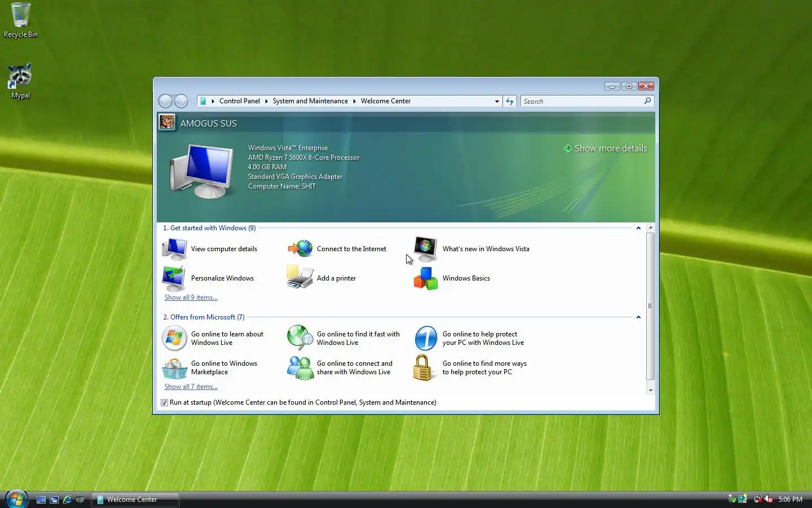Viewport: 812px width, 508px height.
Task: Open the Recycle Bin desktop icon
Action: (x=21, y=20)
